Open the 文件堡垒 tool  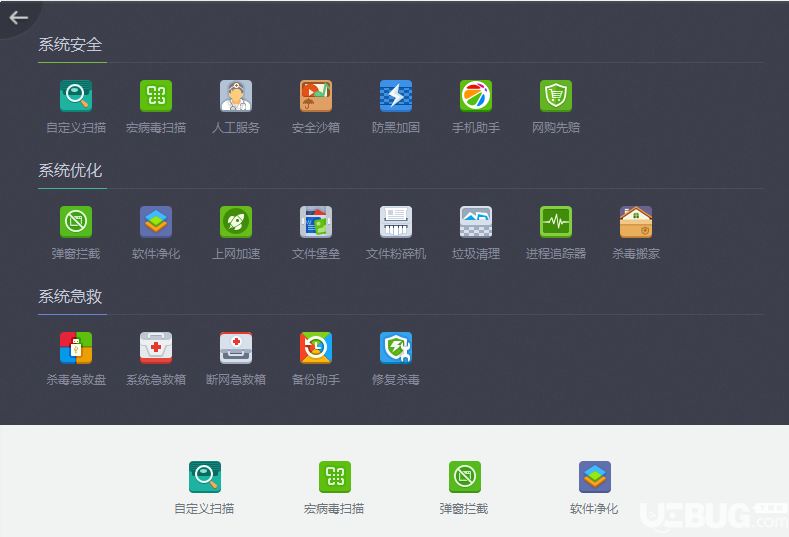tap(316, 221)
